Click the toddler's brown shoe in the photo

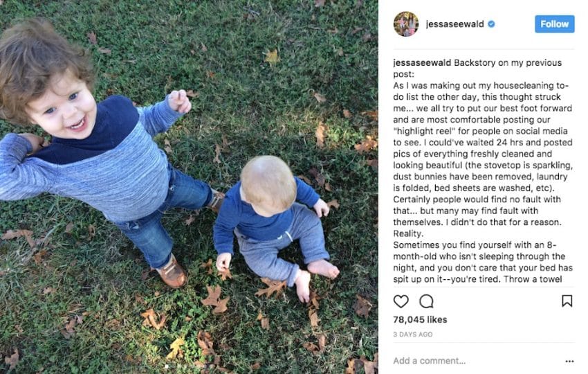pos(172,272)
